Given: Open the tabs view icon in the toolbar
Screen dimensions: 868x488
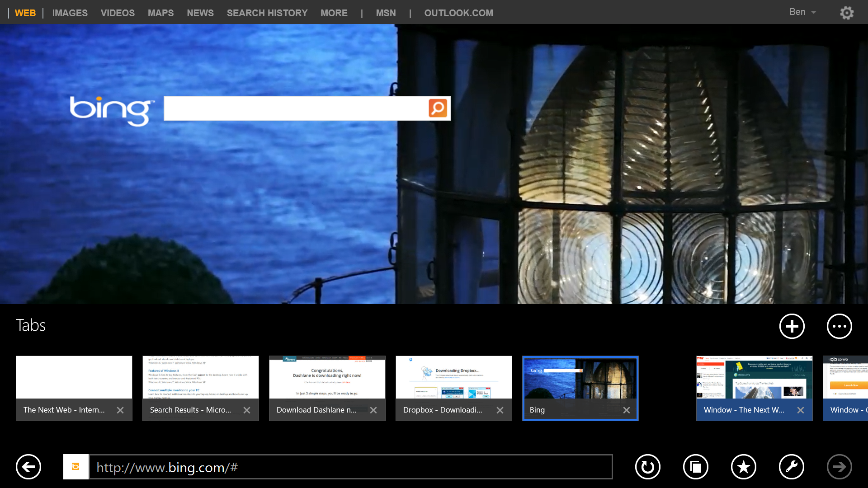Looking at the screenshot, I should click(696, 467).
